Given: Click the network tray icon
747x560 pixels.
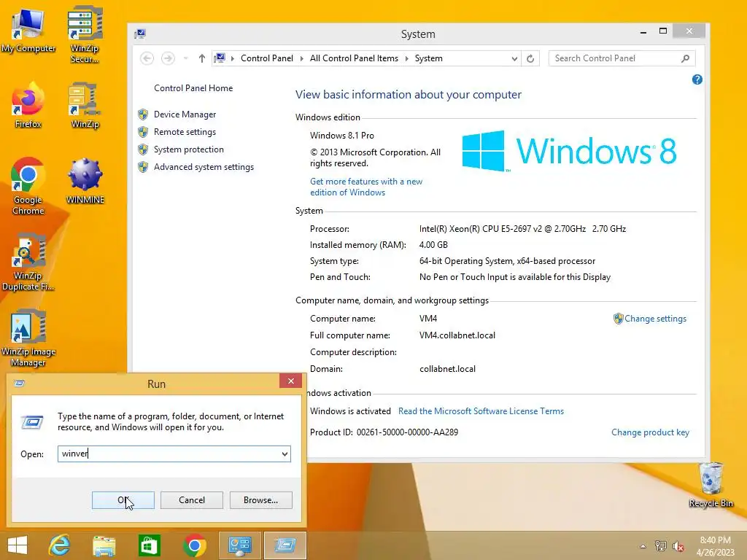Looking at the screenshot, I should tap(660, 546).
